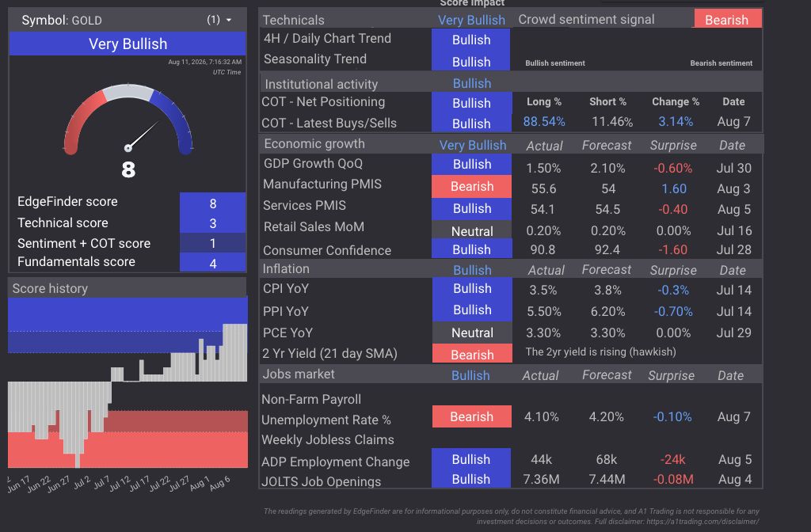The width and height of the screenshot is (811, 532).
Task: Click the Very Bullish banner
Action: pos(128,44)
